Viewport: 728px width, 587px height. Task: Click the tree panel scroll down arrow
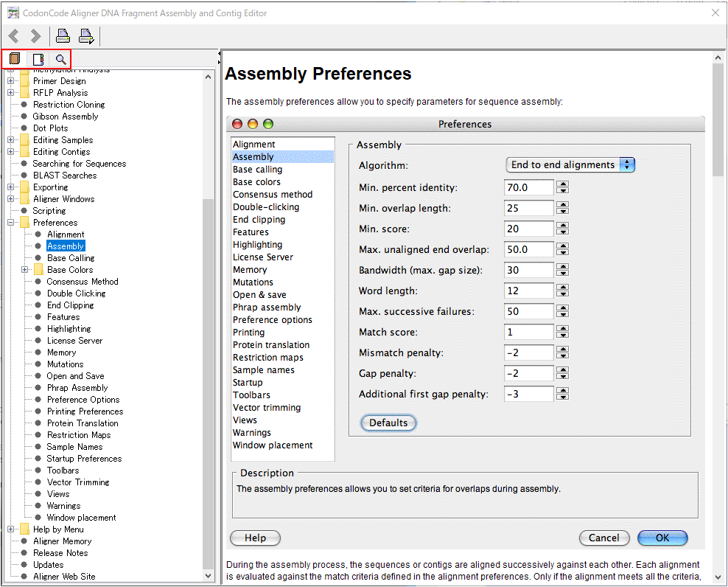point(208,575)
